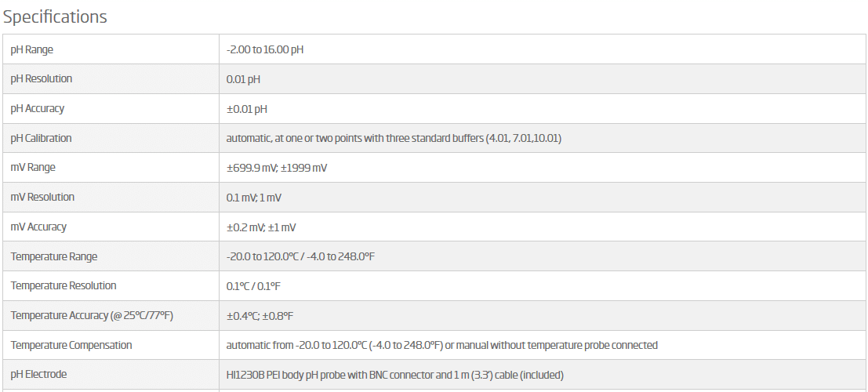Click the -2.00 to 16.00 pH value

point(264,49)
